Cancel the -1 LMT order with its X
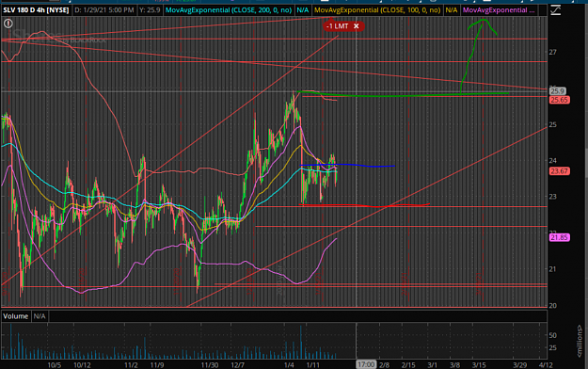This screenshot has height=369, width=588. 357,26
